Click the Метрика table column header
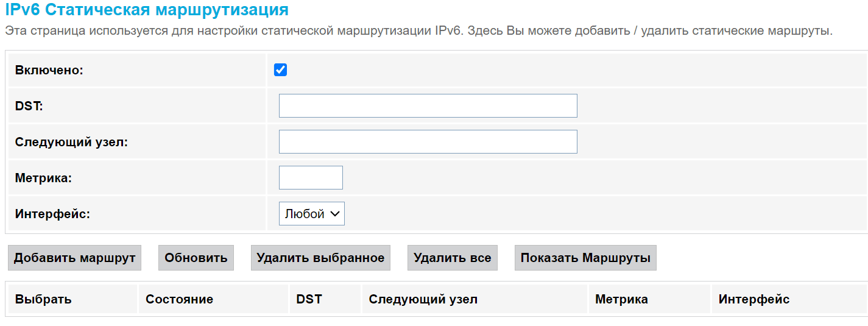 tap(621, 299)
